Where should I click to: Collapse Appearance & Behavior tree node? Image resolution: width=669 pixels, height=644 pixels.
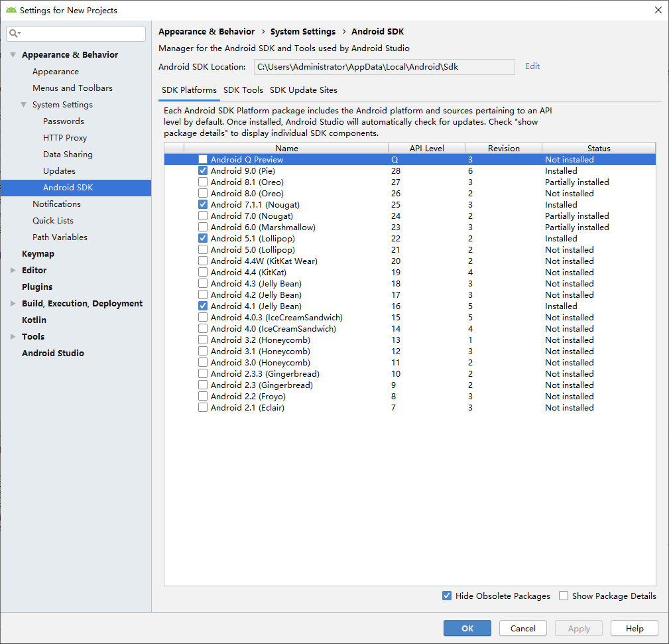coord(13,54)
